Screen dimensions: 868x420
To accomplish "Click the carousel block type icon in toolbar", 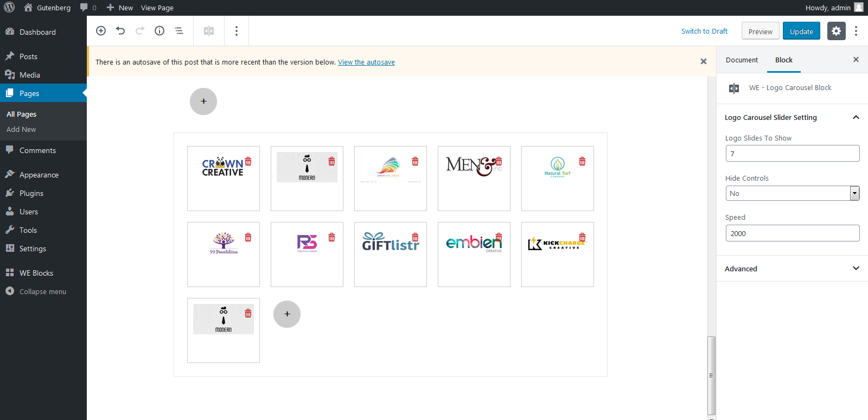I will point(209,31).
